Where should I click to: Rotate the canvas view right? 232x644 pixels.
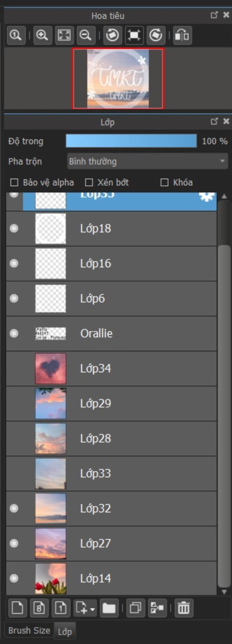tap(156, 35)
